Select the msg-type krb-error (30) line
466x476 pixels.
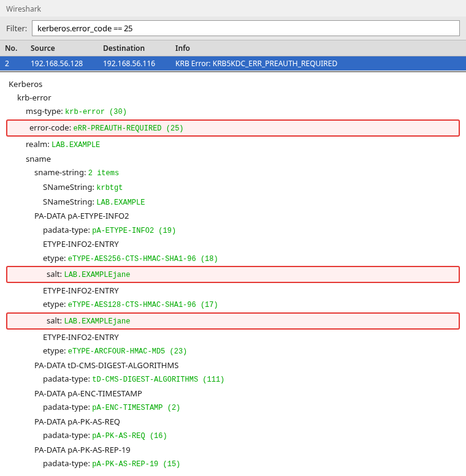[x=76, y=111]
